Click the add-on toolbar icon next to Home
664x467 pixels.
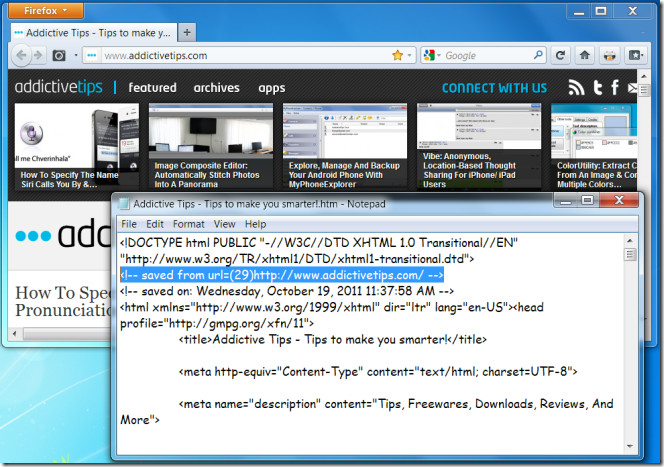click(x=610, y=55)
